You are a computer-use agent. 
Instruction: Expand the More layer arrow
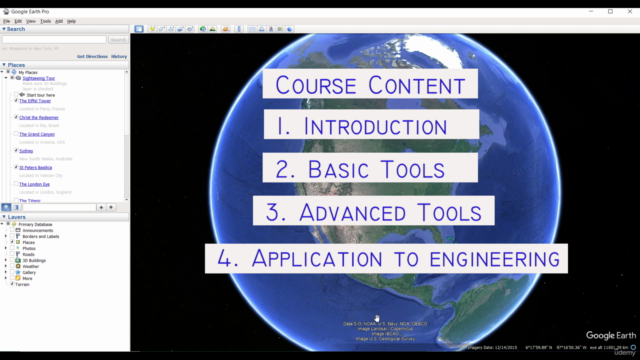coord(6,278)
